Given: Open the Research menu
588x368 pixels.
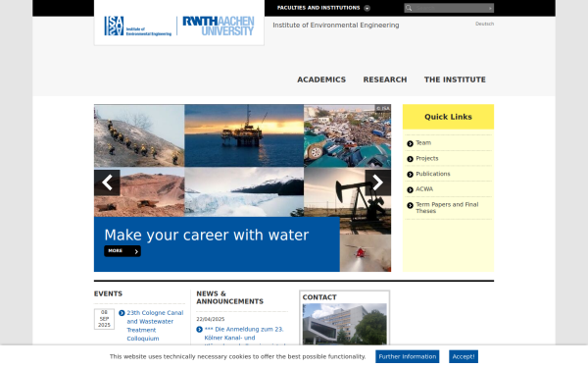Looking at the screenshot, I should coord(385,79).
